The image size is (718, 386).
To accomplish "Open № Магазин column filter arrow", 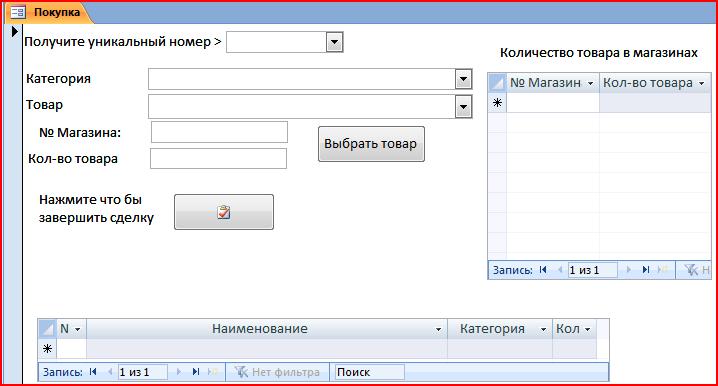I will click(x=590, y=83).
